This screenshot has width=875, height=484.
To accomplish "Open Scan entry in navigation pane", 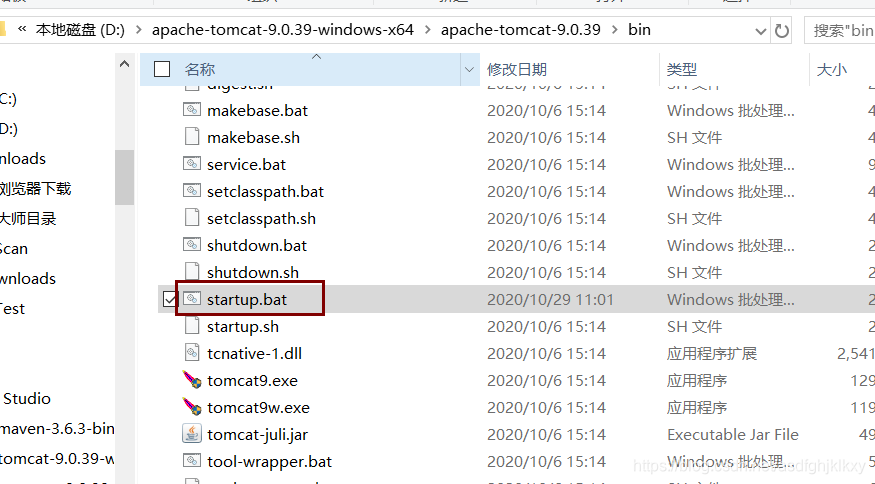I will coord(14,248).
